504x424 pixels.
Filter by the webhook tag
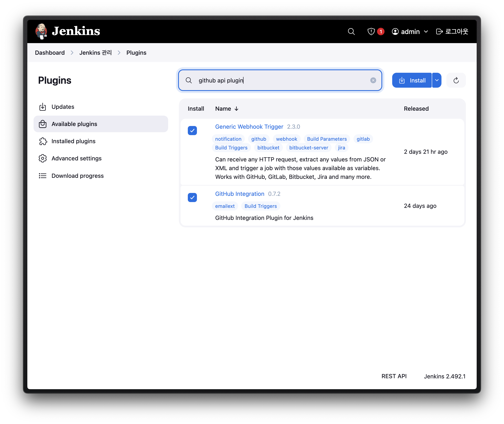286,139
